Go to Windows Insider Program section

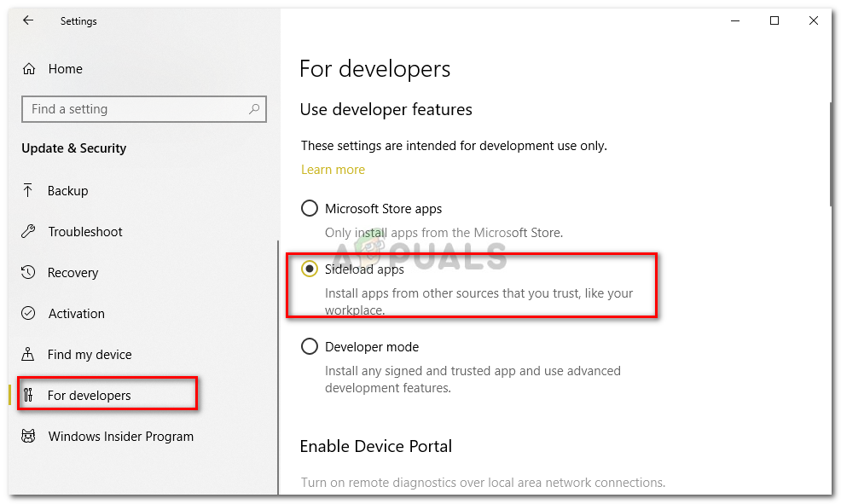pyautogui.click(x=120, y=437)
